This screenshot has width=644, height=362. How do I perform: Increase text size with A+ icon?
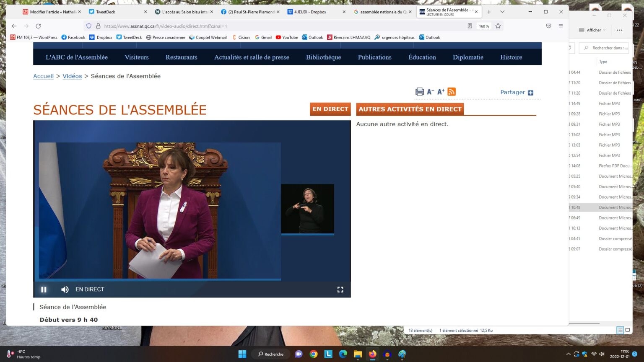point(441,92)
